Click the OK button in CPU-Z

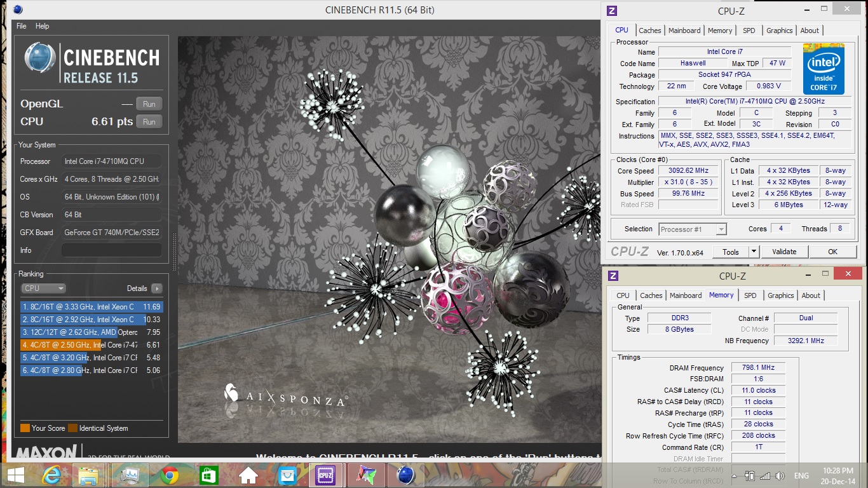[832, 252]
